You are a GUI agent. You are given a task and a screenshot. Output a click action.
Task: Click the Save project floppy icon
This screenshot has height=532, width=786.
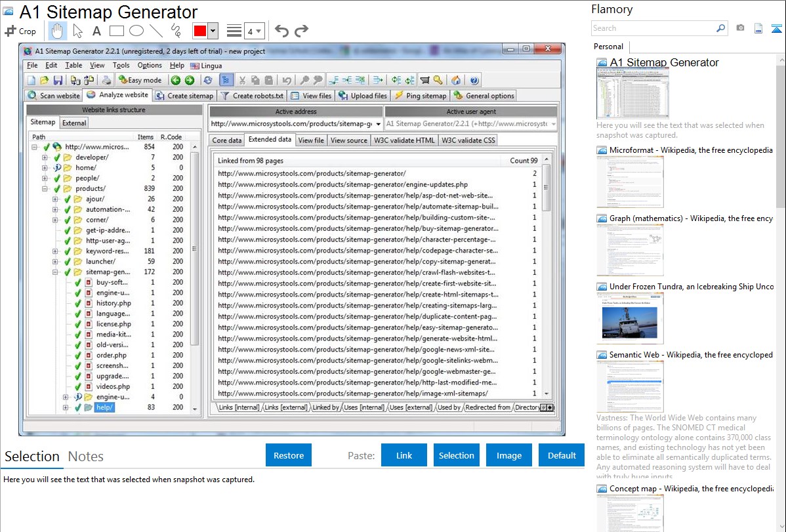[x=58, y=80]
